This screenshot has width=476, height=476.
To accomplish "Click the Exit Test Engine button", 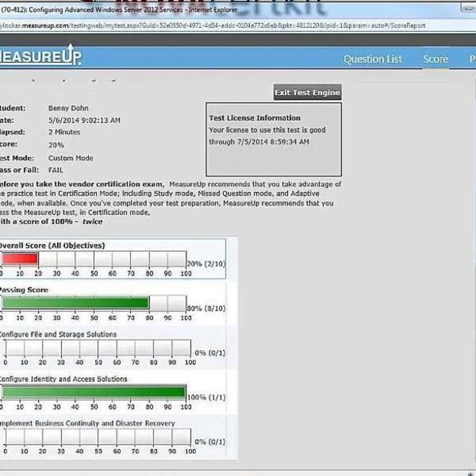I will (x=307, y=92).
